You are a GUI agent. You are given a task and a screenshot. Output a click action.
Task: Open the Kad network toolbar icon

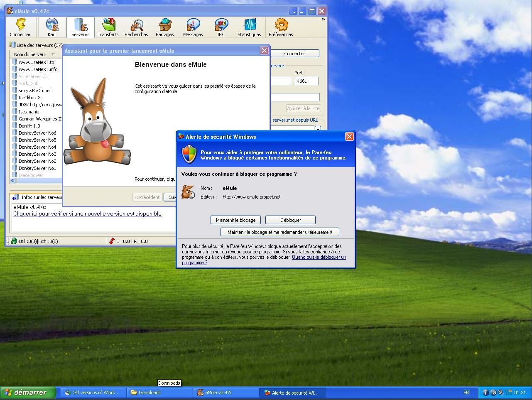(x=51, y=25)
